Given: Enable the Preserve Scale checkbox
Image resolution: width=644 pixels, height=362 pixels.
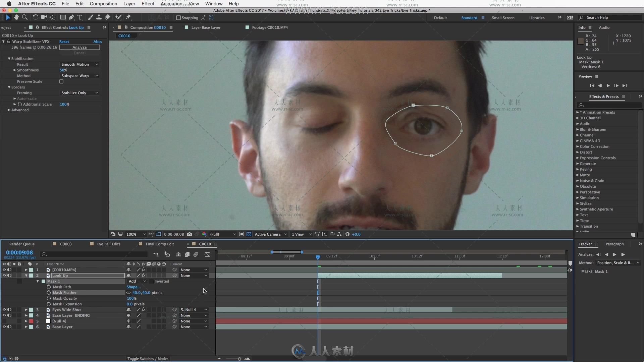Looking at the screenshot, I should click(61, 81).
